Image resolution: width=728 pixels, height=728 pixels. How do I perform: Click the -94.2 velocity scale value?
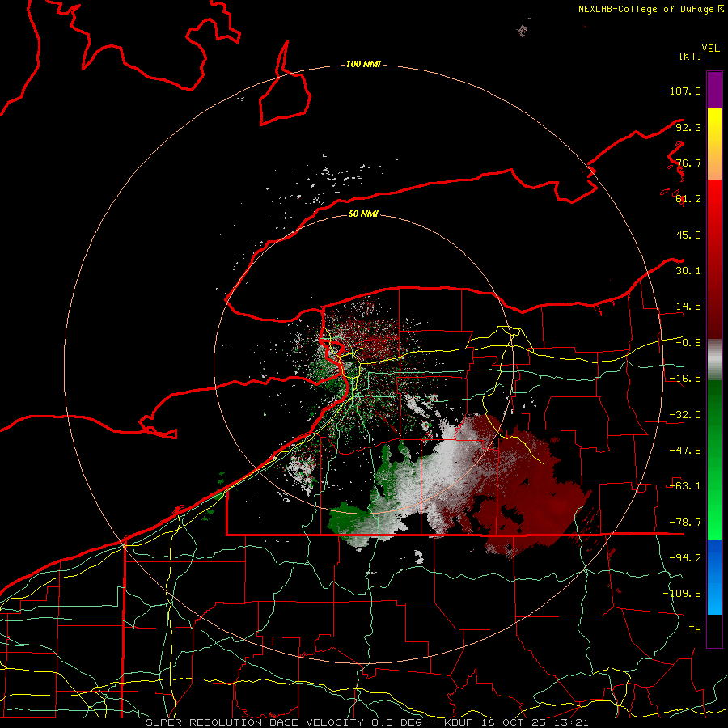(x=685, y=558)
